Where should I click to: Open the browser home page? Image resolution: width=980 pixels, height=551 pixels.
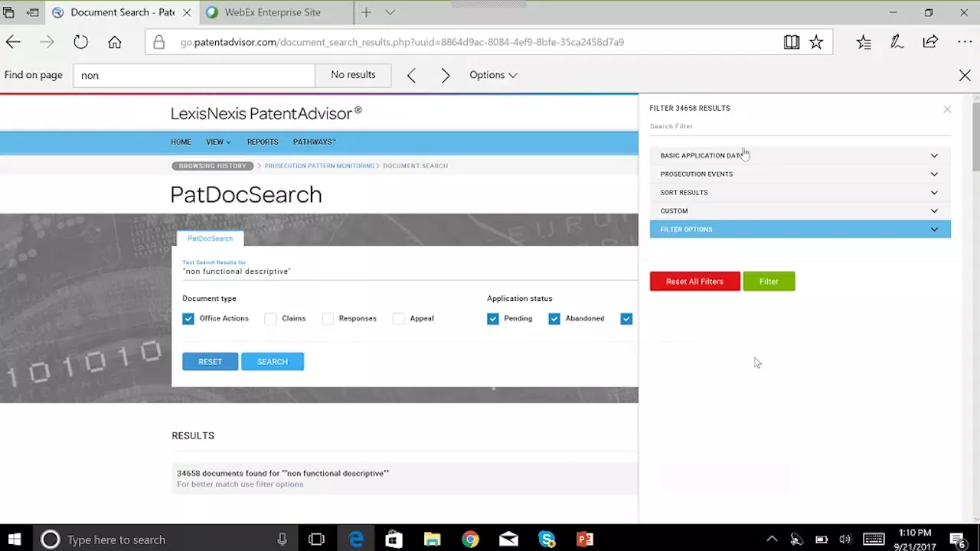pyautogui.click(x=115, y=42)
